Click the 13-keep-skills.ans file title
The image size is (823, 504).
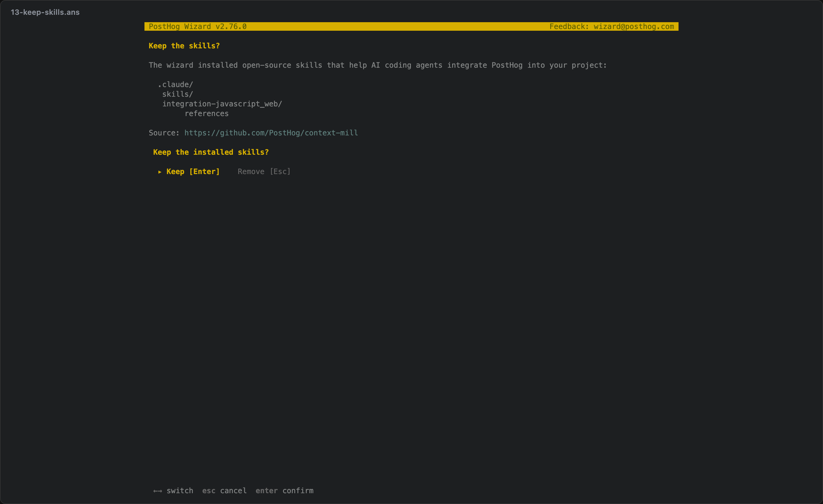[x=45, y=12]
